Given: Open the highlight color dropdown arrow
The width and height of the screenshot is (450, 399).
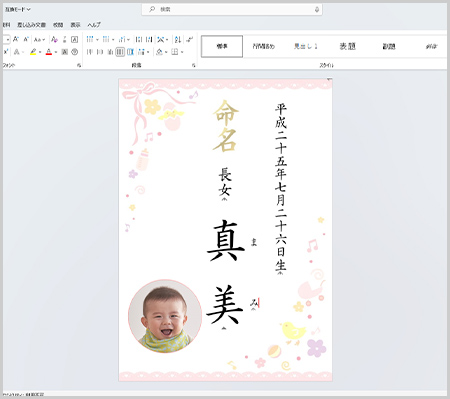Looking at the screenshot, I should (x=40, y=52).
